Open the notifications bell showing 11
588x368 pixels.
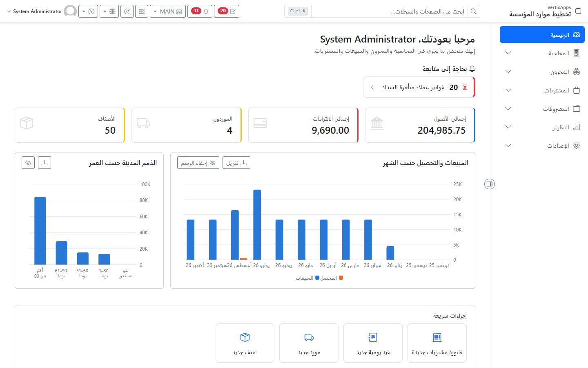200,11
